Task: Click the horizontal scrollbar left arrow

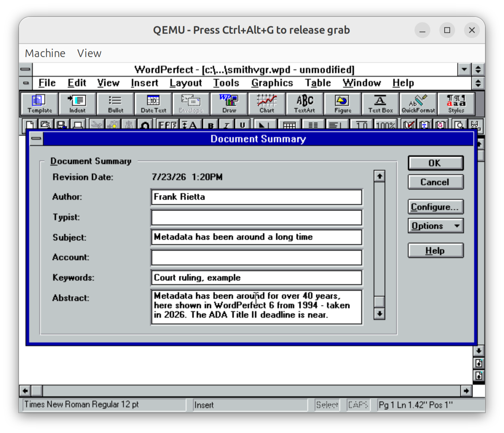Action: coord(25,391)
